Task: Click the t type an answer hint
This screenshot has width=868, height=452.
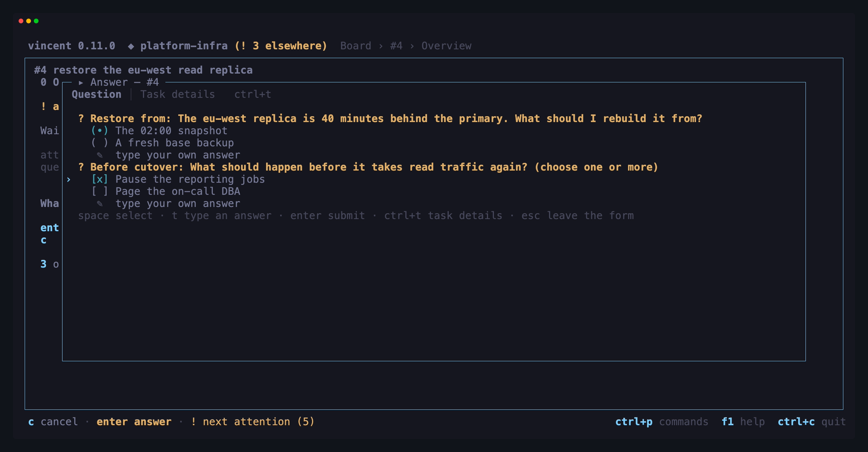Action: 221,216
